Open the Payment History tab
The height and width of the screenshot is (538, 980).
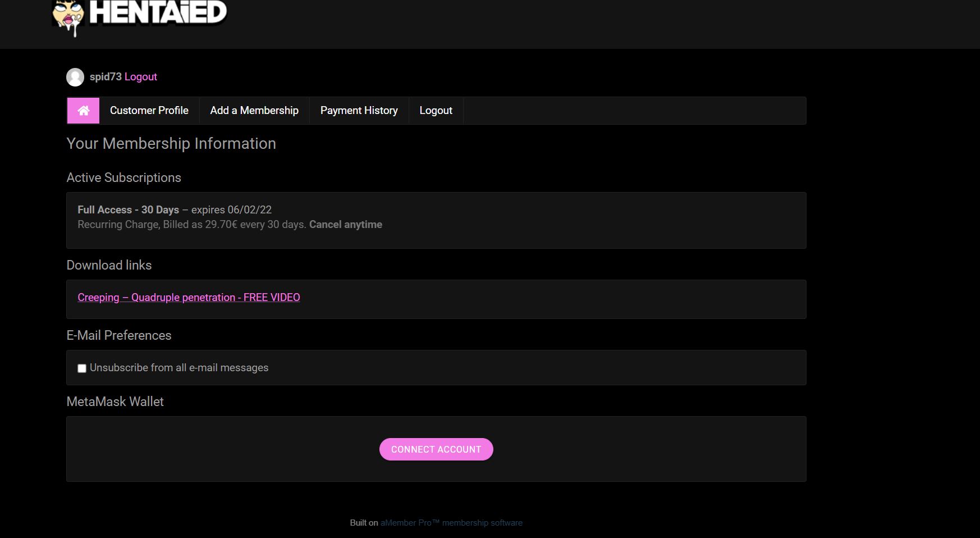pos(359,111)
